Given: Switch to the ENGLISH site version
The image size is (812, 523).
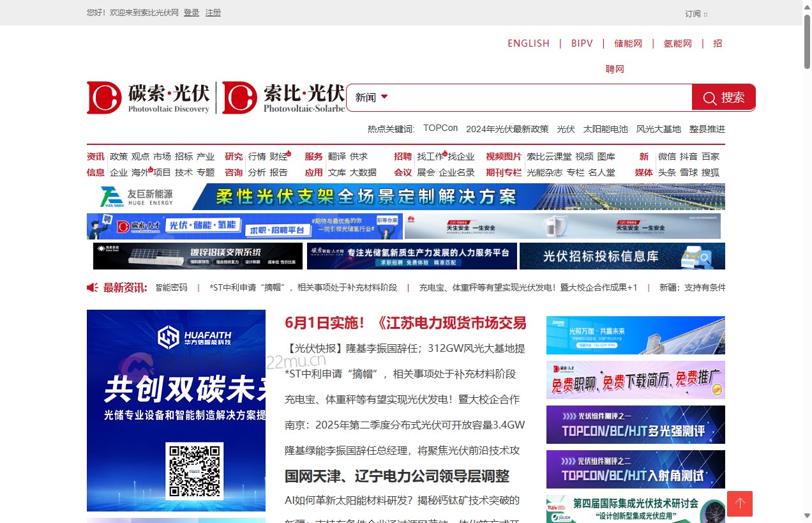Looking at the screenshot, I should click(528, 43).
